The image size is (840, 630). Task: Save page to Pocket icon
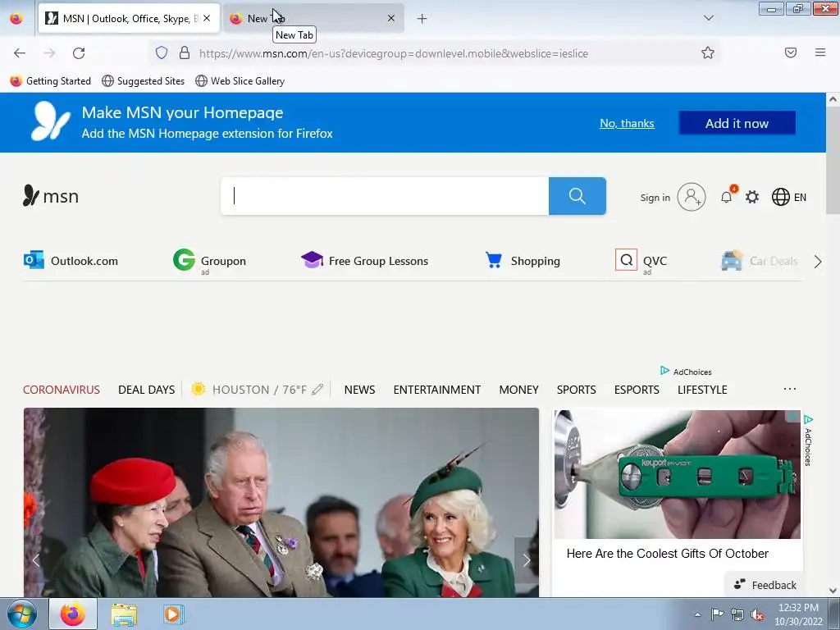[791, 52]
